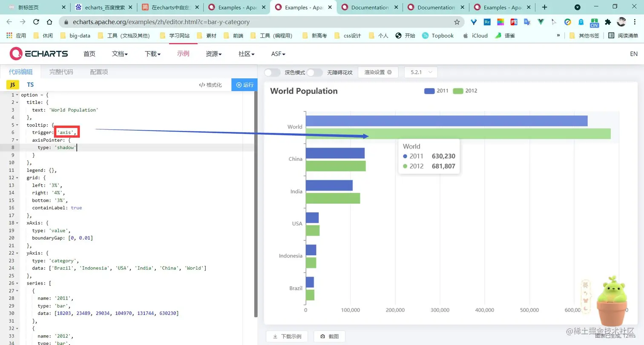Collapse the series block at line 26

17,283
